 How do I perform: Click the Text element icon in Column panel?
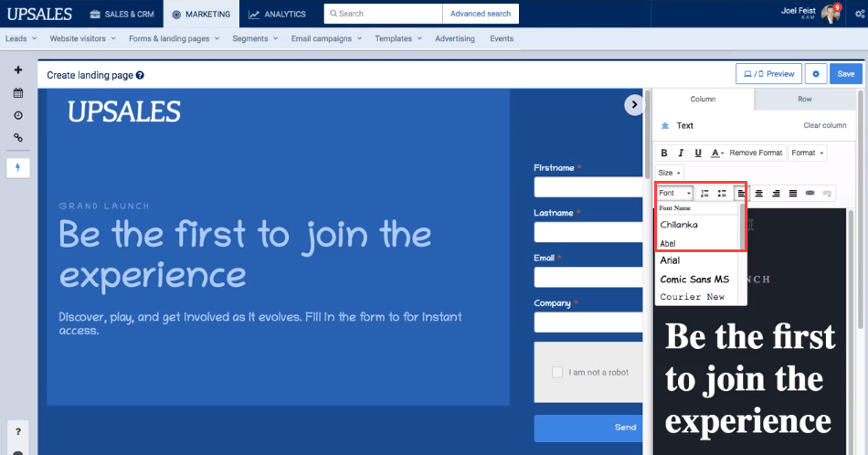(x=665, y=126)
